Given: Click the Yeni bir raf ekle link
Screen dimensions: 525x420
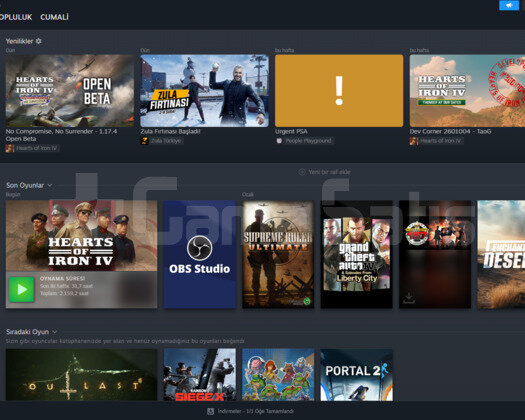Looking at the screenshot, I should click(x=329, y=172).
